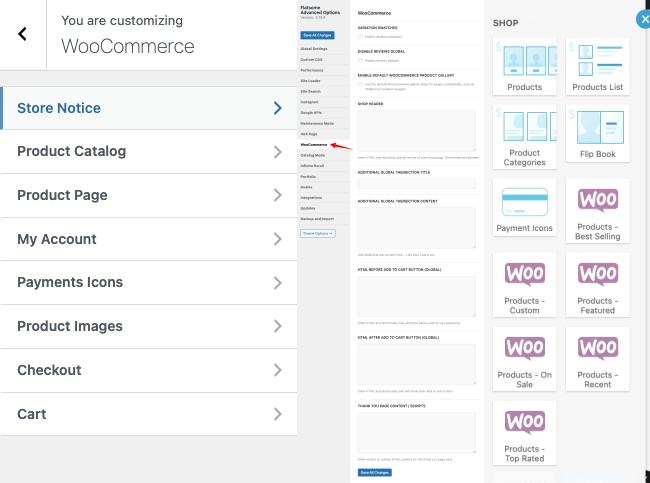650x483 pixels.
Task: Close the Shop elements panel
Action: click(644, 19)
